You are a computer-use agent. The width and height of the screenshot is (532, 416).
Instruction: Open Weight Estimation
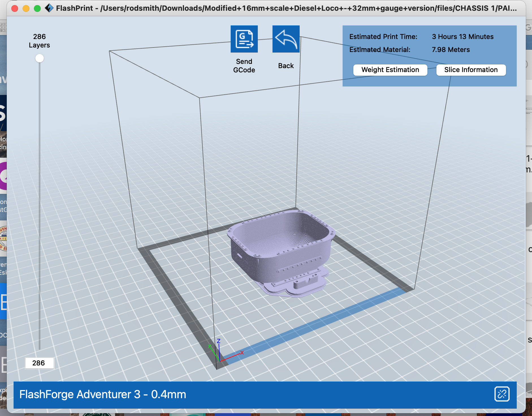pos(390,70)
